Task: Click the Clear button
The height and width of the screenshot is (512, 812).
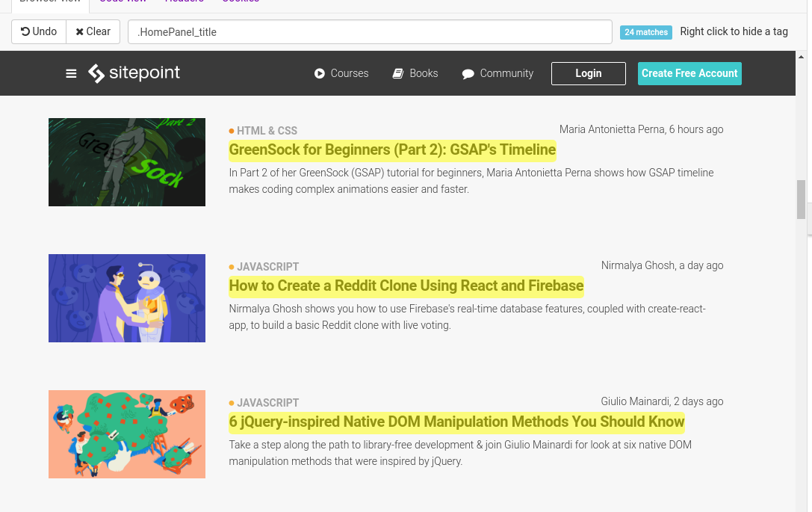Action: coord(93,31)
